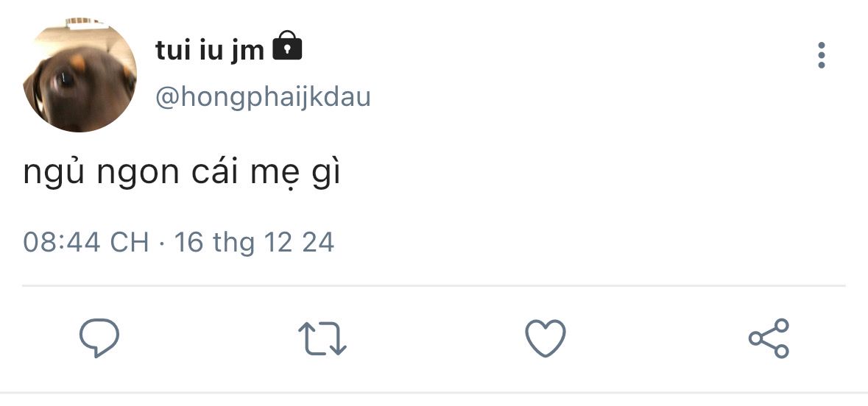
Task: Open share options with the share icon
Action: (769, 338)
